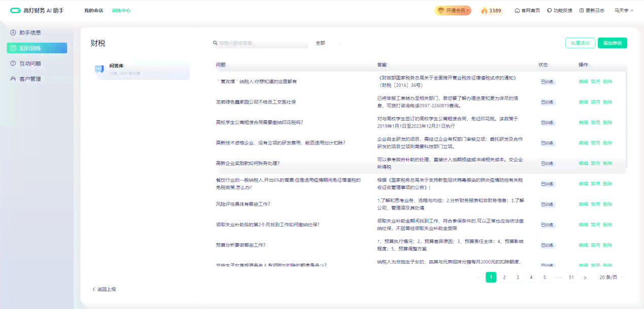This screenshot has height=309, width=644.
Task: Open the 20 条/页 page size dropdown
Action: click(x=611, y=278)
